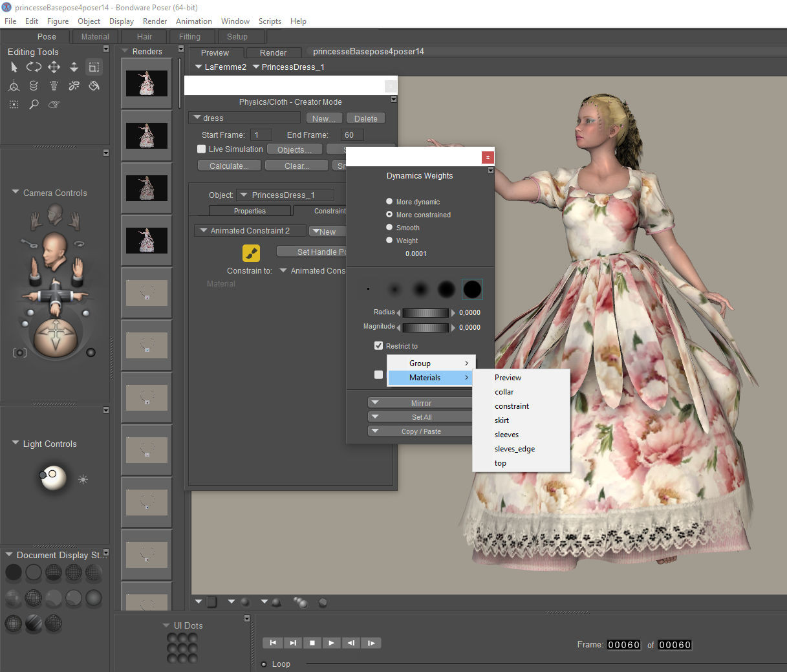Click the End Frame input field

(x=352, y=135)
